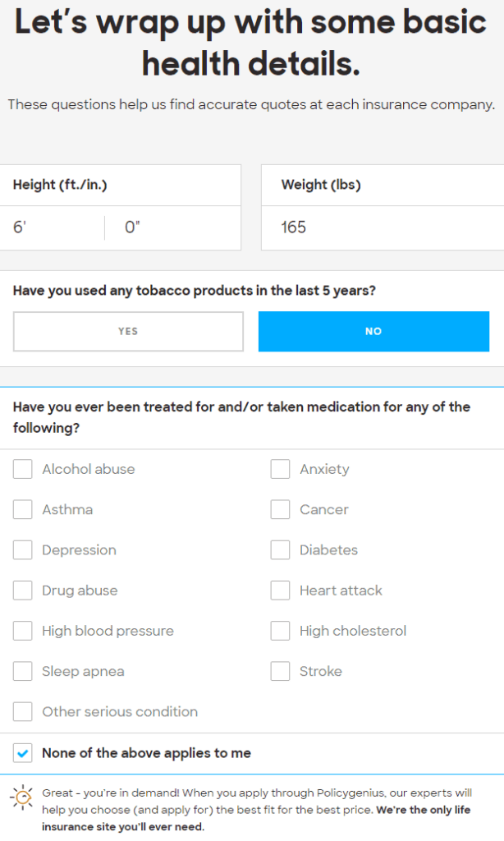Open the height feet field

53,228
